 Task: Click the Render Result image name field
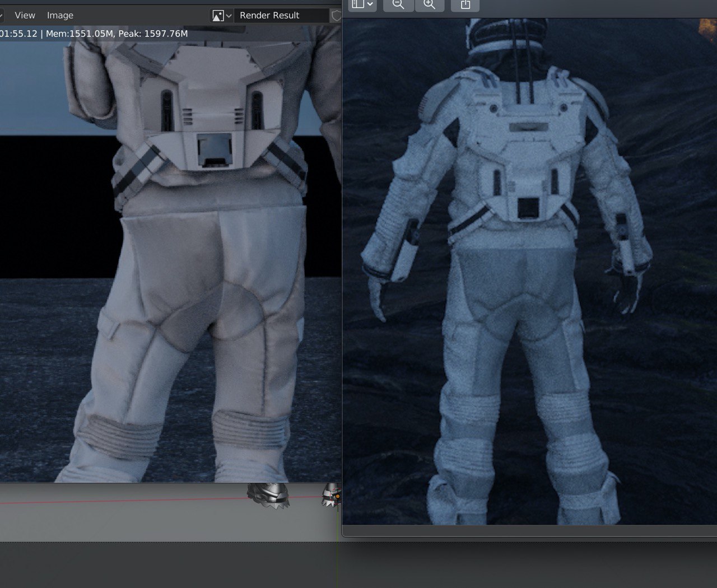[x=281, y=16]
